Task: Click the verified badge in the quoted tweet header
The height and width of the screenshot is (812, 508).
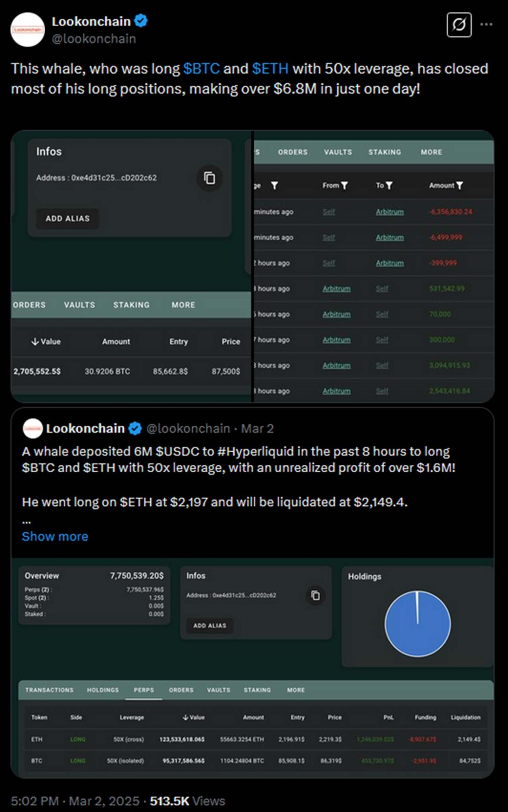Action: [135, 428]
